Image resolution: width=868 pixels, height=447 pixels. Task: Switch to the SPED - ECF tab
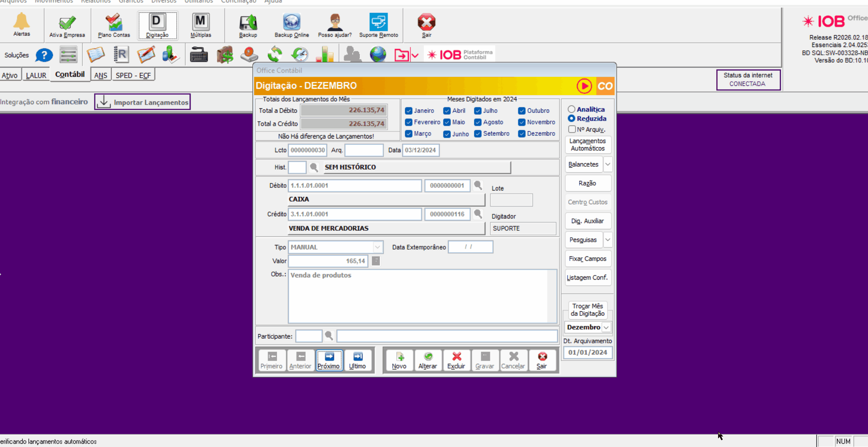tap(133, 75)
